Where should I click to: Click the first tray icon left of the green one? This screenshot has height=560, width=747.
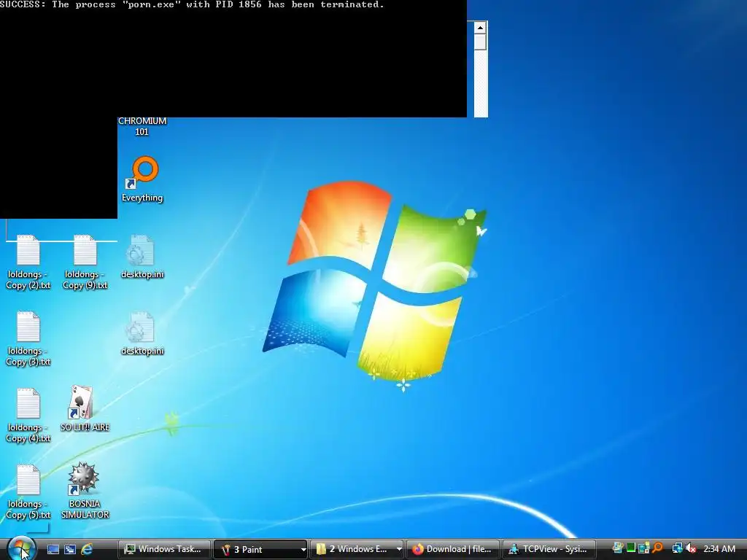[x=617, y=548]
